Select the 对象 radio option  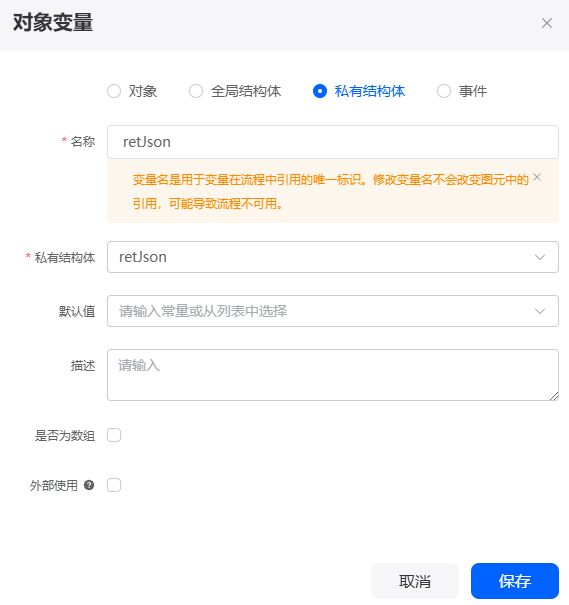[114, 91]
